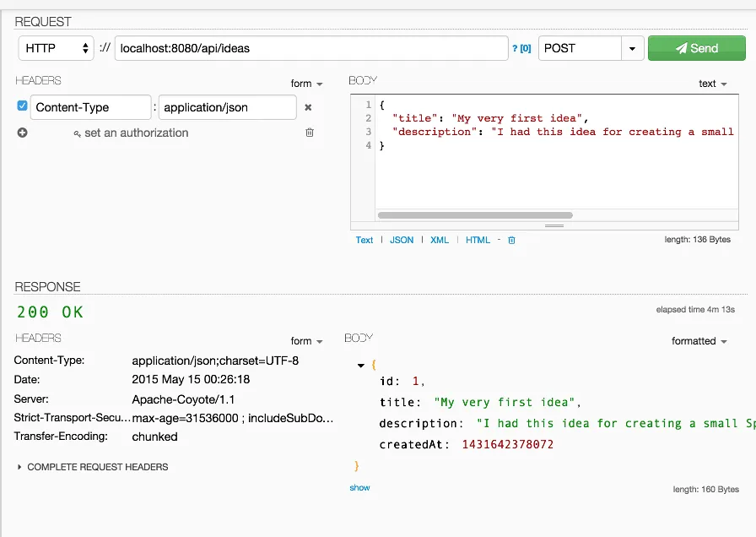Image resolution: width=756 pixels, height=537 pixels.
Task: Add a new header with the plus icon
Action: pos(23,133)
